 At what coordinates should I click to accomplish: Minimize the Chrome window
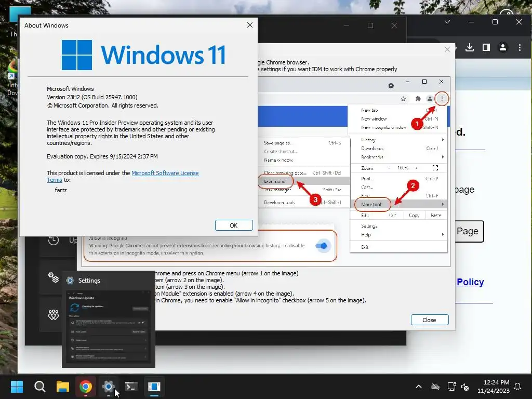471,22
